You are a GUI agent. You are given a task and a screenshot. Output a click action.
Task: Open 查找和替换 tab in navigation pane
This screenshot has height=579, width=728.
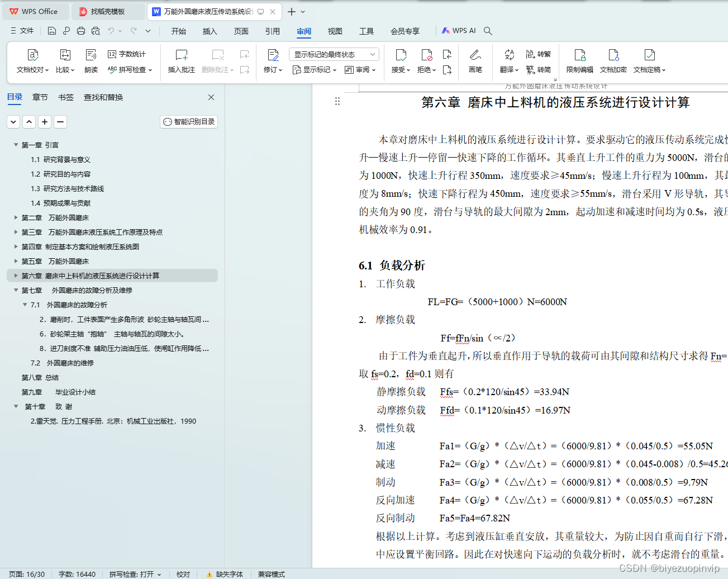pyautogui.click(x=103, y=97)
